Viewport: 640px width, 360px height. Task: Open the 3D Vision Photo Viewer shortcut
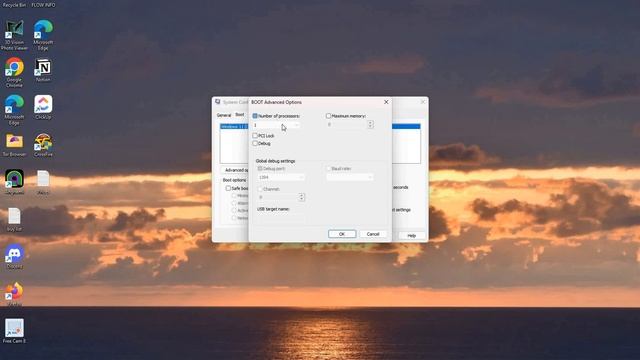(x=14, y=35)
